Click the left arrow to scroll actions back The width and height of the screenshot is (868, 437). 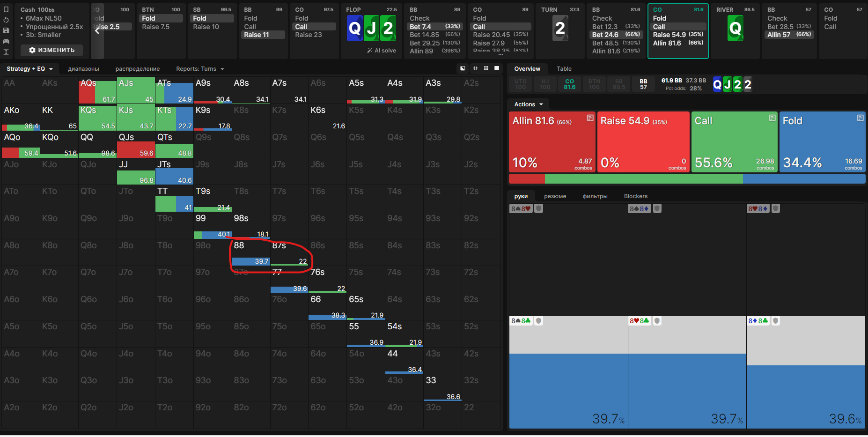click(97, 31)
